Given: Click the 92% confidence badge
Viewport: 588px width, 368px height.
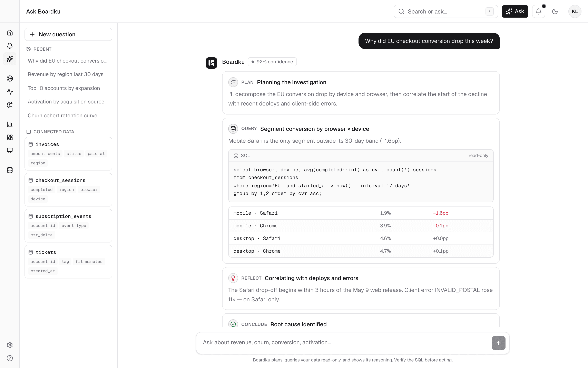Looking at the screenshot, I should tap(272, 62).
